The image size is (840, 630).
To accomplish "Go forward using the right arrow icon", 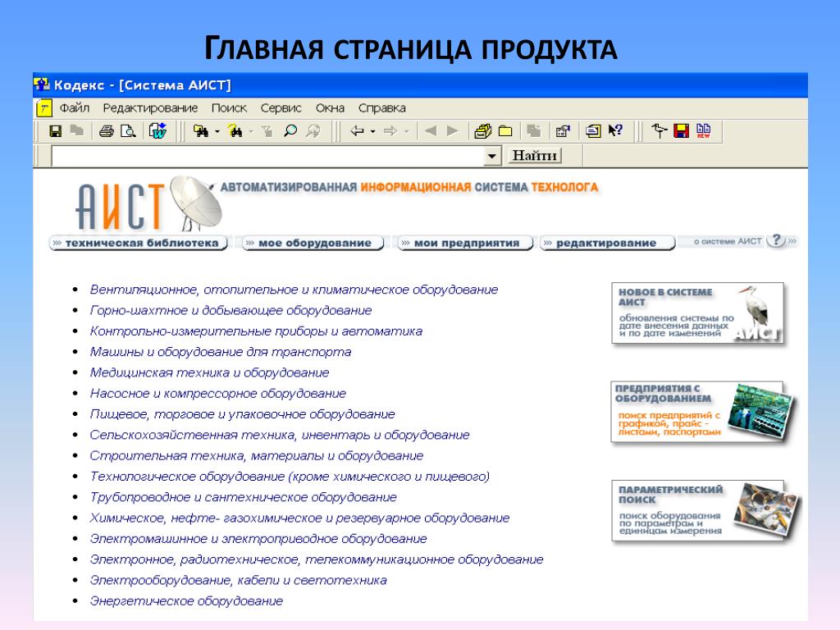I will click(x=390, y=130).
